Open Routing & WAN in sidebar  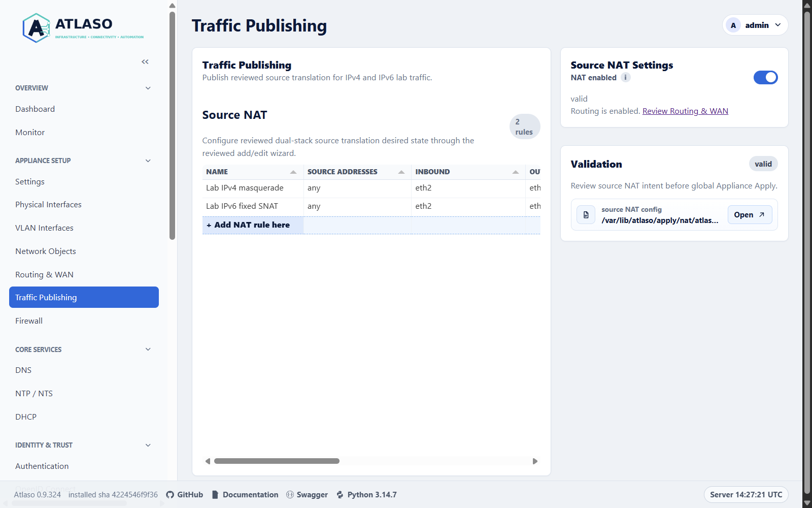point(84,275)
